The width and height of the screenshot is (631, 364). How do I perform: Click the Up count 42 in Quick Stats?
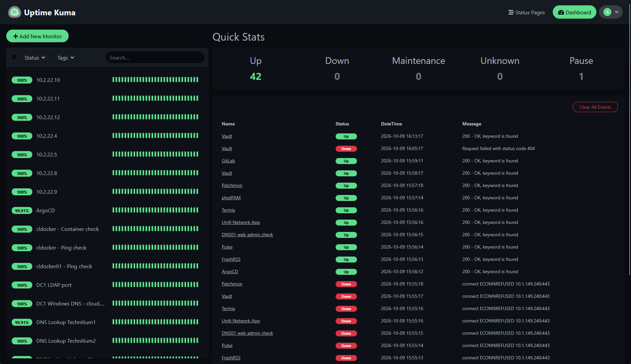[x=255, y=77]
